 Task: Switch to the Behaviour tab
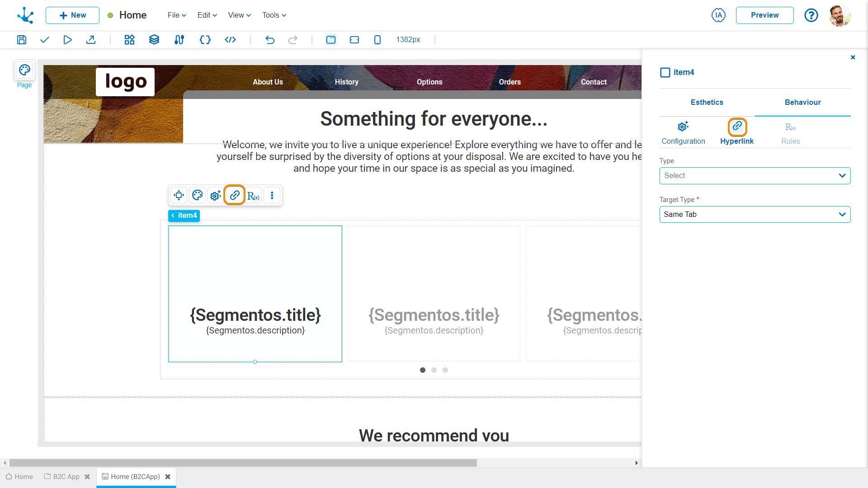tap(802, 102)
